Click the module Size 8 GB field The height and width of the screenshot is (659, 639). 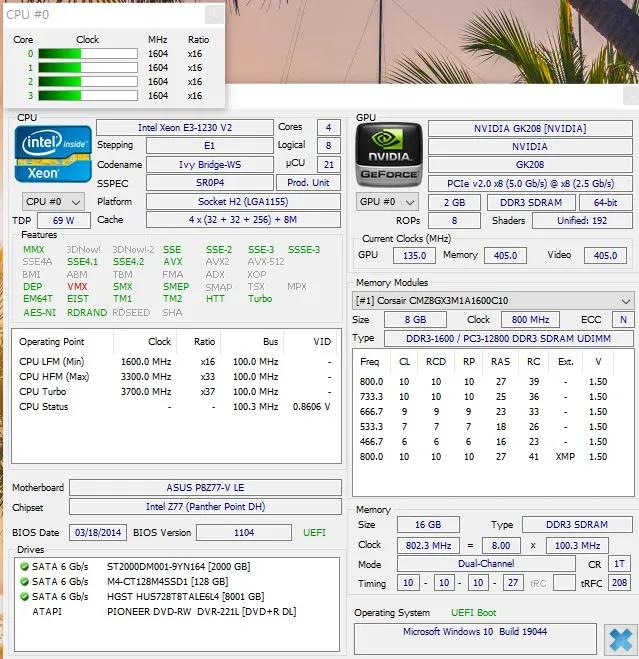[415, 320]
